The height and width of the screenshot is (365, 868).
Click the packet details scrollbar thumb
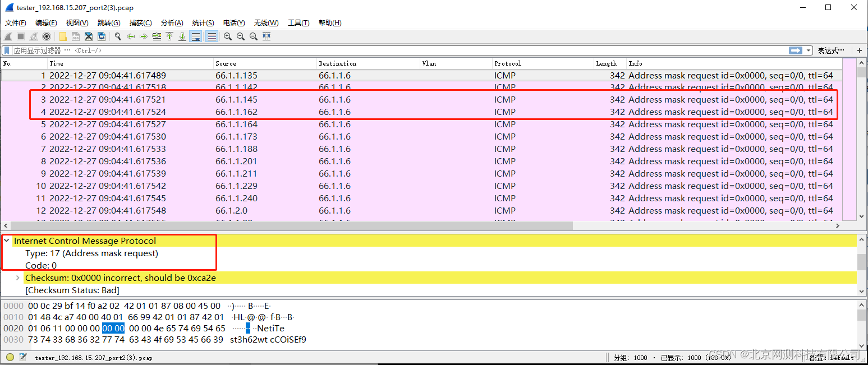861,262
